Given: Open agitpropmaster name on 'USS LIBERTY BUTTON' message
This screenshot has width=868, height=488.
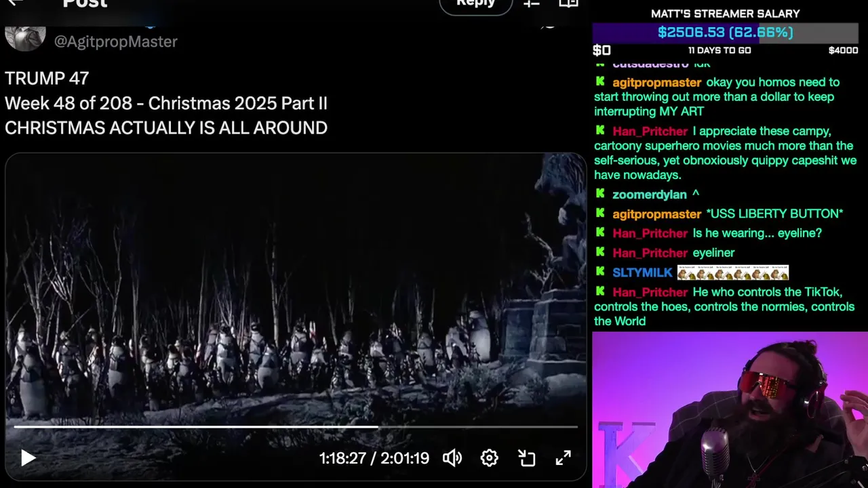Looking at the screenshot, I should tap(656, 214).
